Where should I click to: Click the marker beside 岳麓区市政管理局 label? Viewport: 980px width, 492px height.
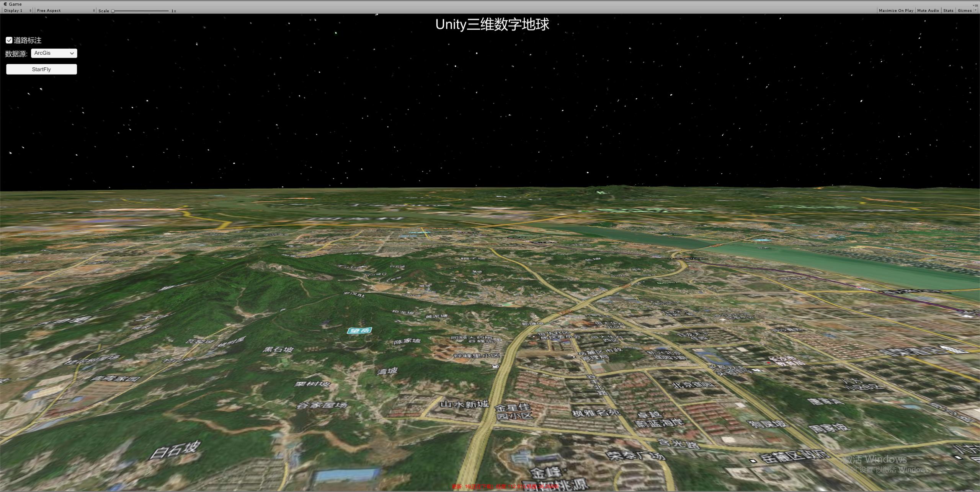573,357
